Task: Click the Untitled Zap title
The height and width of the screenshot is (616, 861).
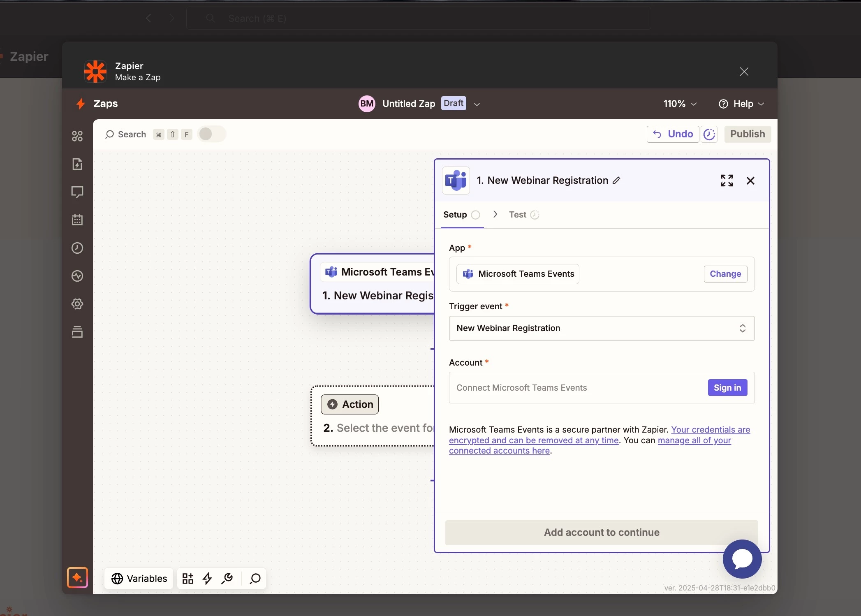Action: point(409,104)
